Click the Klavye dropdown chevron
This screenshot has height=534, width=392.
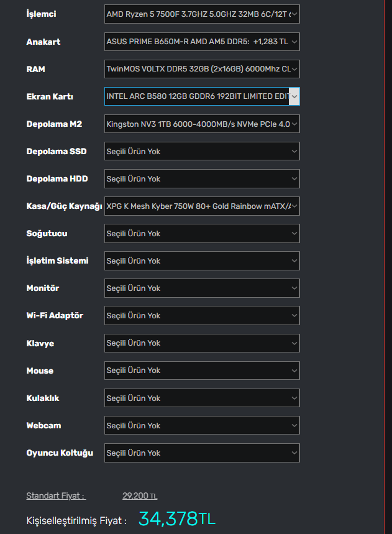(294, 343)
